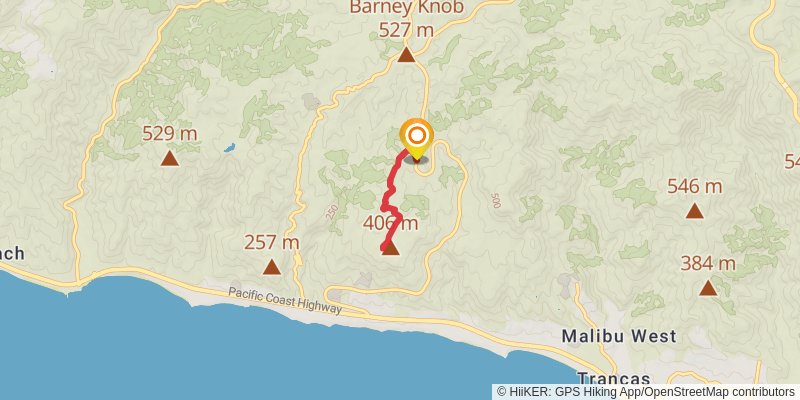Click the 500 contour elevation label
The image size is (800, 400).
[x=494, y=201]
